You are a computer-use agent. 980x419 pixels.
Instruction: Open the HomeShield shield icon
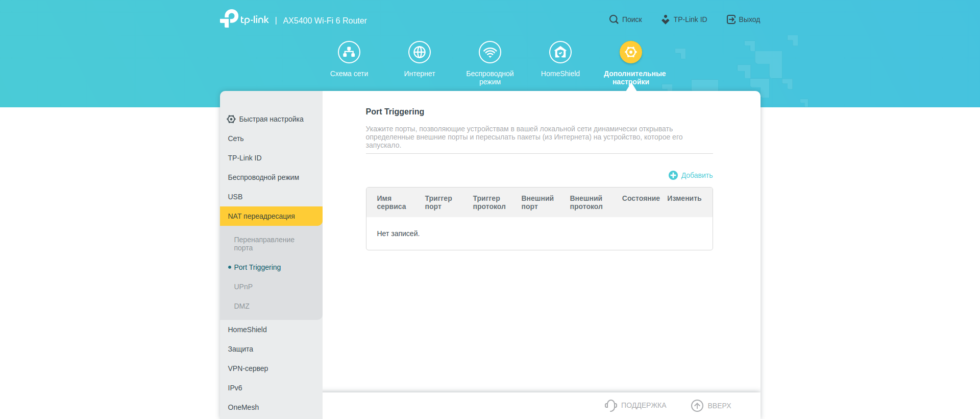(560, 52)
